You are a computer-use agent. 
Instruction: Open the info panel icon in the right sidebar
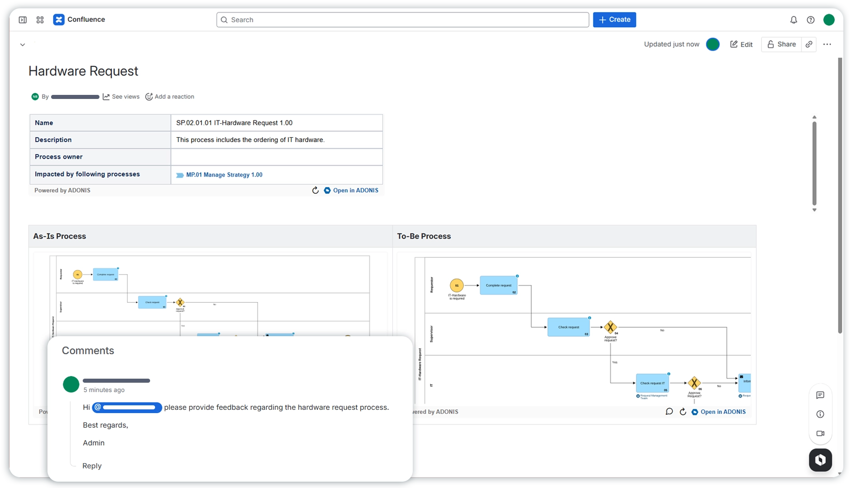tap(821, 414)
